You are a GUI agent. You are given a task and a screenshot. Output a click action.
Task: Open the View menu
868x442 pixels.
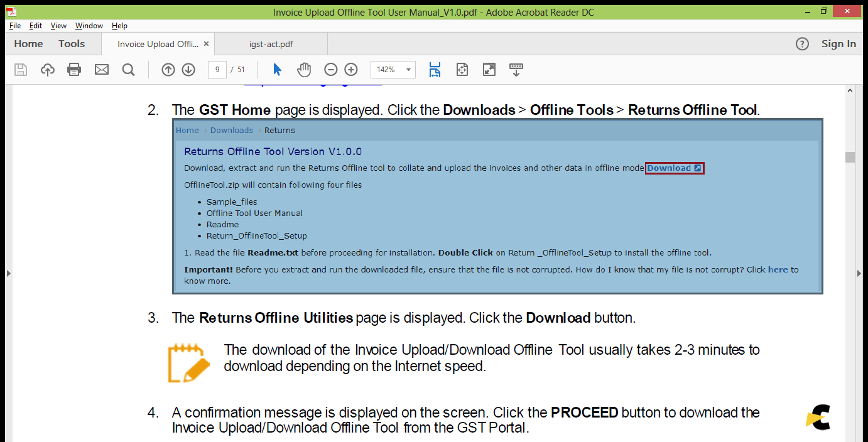click(x=58, y=26)
